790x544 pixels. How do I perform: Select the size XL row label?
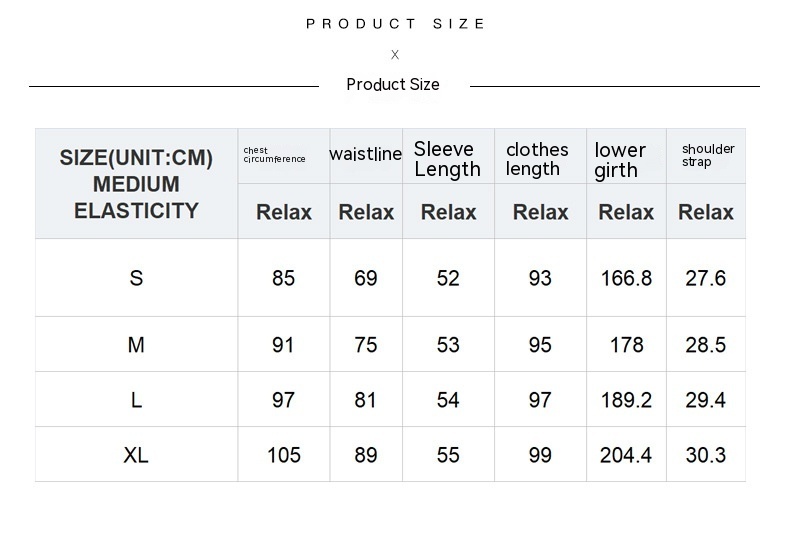coord(136,455)
